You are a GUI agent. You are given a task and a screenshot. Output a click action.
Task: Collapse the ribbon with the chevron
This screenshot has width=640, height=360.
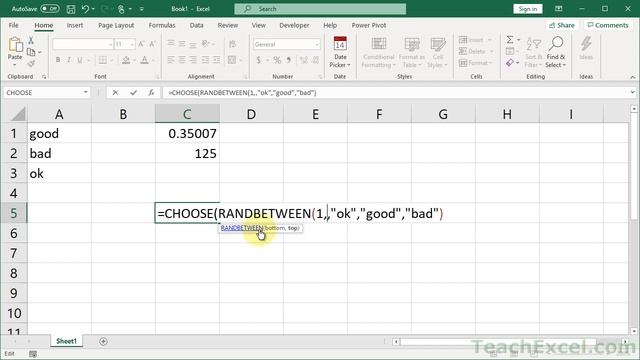click(x=632, y=77)
